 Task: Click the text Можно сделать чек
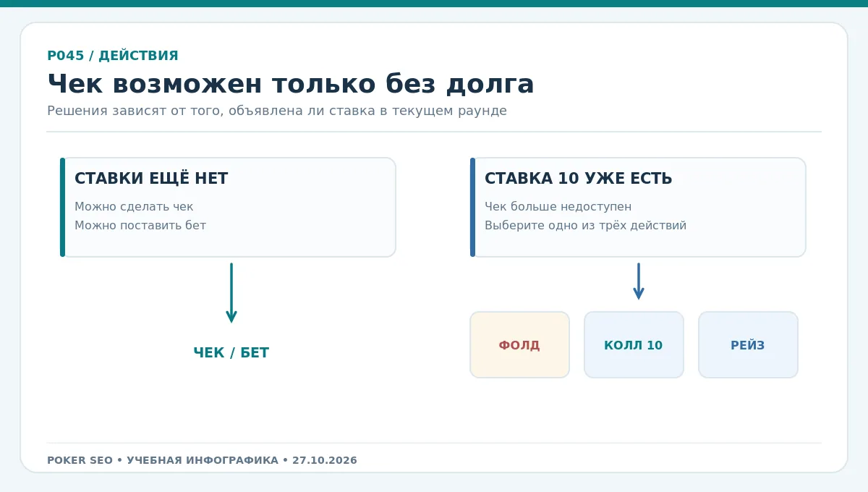point(134,207)
